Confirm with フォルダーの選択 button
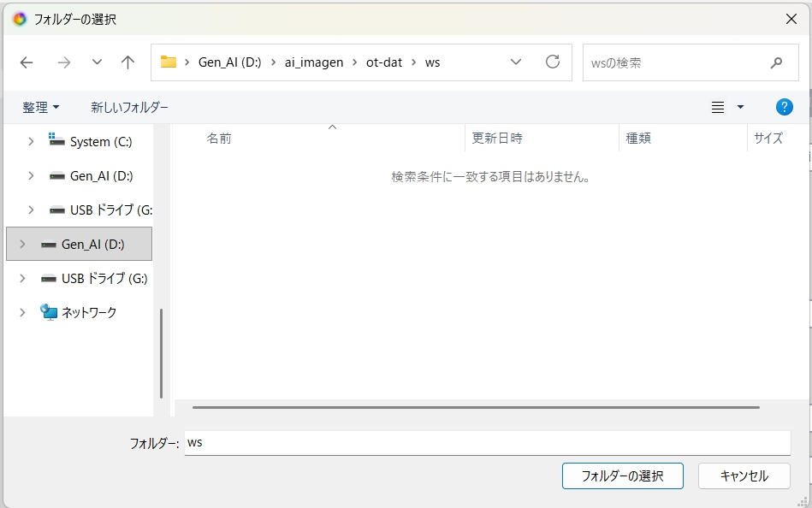 [622, 476]
